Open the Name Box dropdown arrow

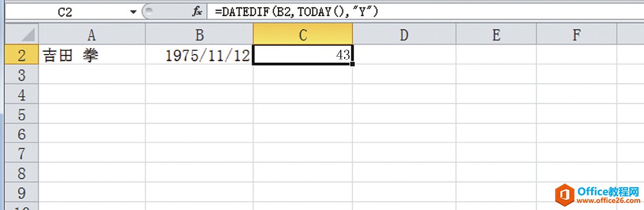click(x=133, y=13)
